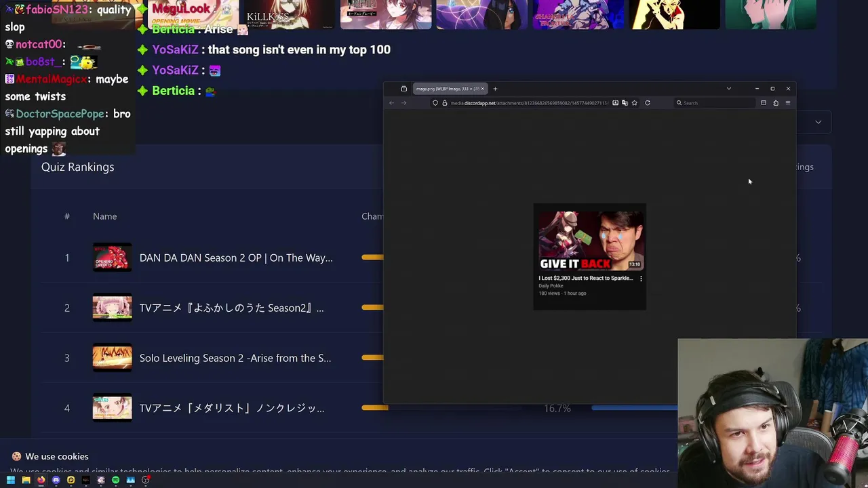This screenshot has width=868, height=488.
Task: Reload the page with the refresh icon
Action: click(x=648, y=103)
